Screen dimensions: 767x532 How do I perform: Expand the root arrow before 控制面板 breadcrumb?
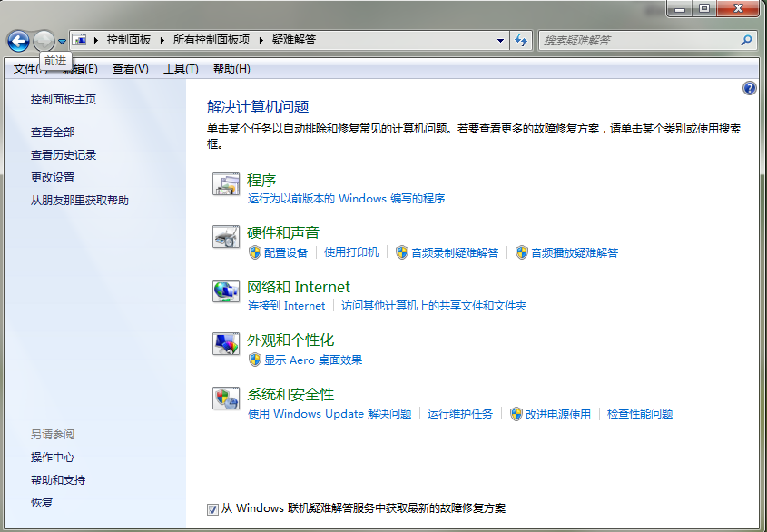click(96, 40)
